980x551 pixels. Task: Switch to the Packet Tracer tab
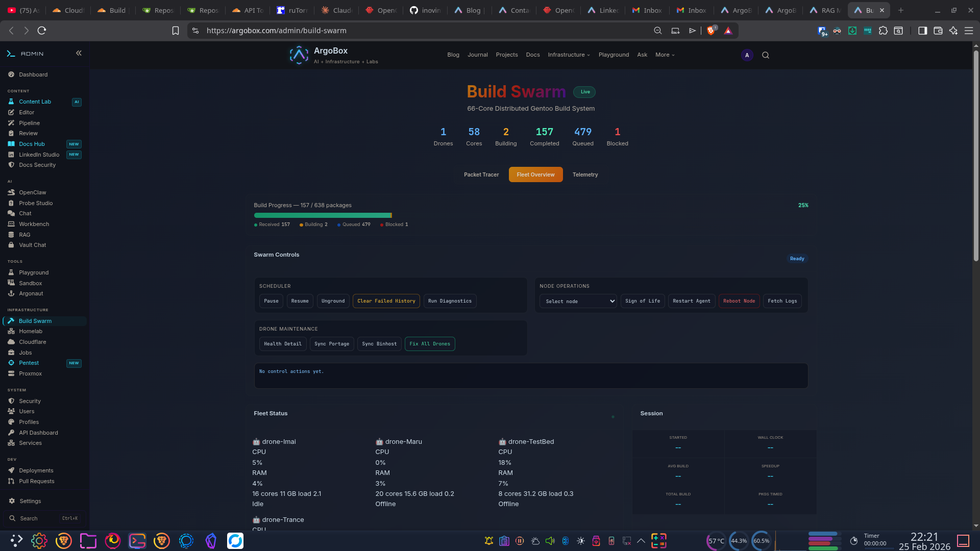(x=481, y=174)
